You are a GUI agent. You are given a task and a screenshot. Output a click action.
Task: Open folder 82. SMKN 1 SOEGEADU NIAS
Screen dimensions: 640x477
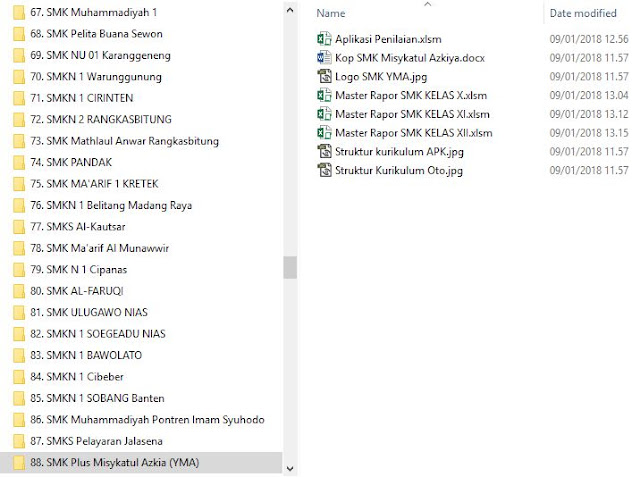coord(98,334)
